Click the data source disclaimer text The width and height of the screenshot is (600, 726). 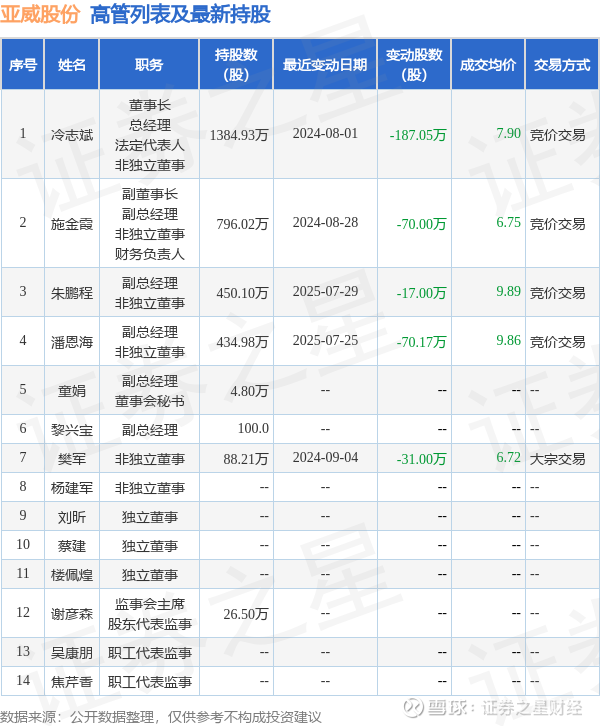pyautogui.click(x=161, y=717)
